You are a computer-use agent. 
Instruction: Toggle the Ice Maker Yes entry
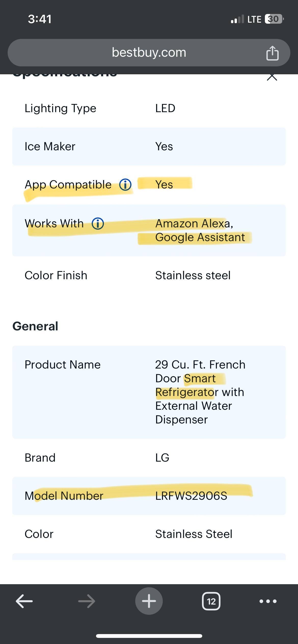[x=164, y=146]
